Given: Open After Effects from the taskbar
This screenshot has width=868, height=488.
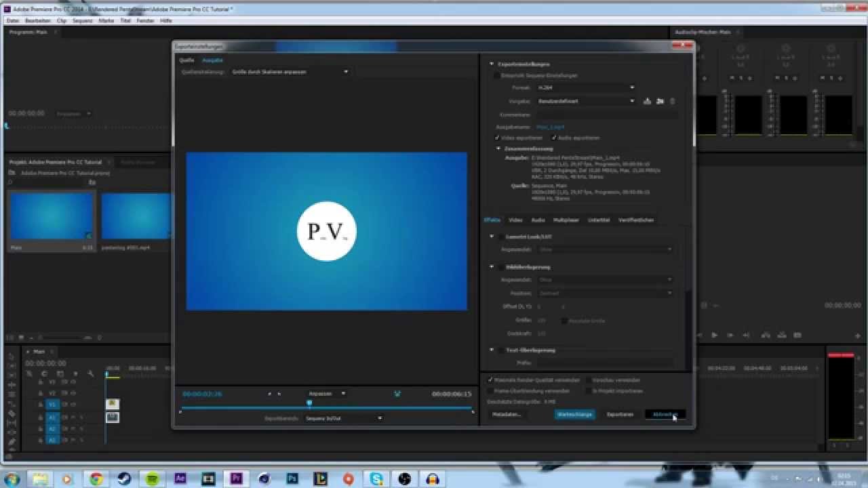Looking at the screenshot, I should [x=180, y=479].
